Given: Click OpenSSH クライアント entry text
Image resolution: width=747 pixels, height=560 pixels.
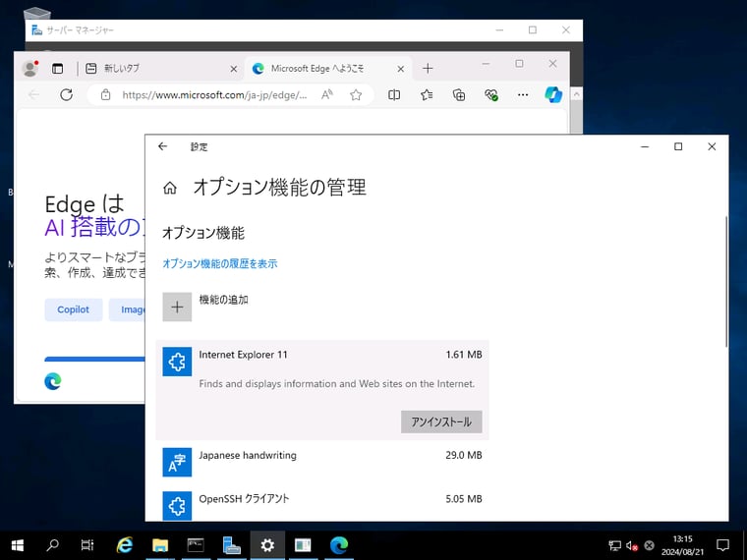Looking at the screenshot, I should point(244,498).
